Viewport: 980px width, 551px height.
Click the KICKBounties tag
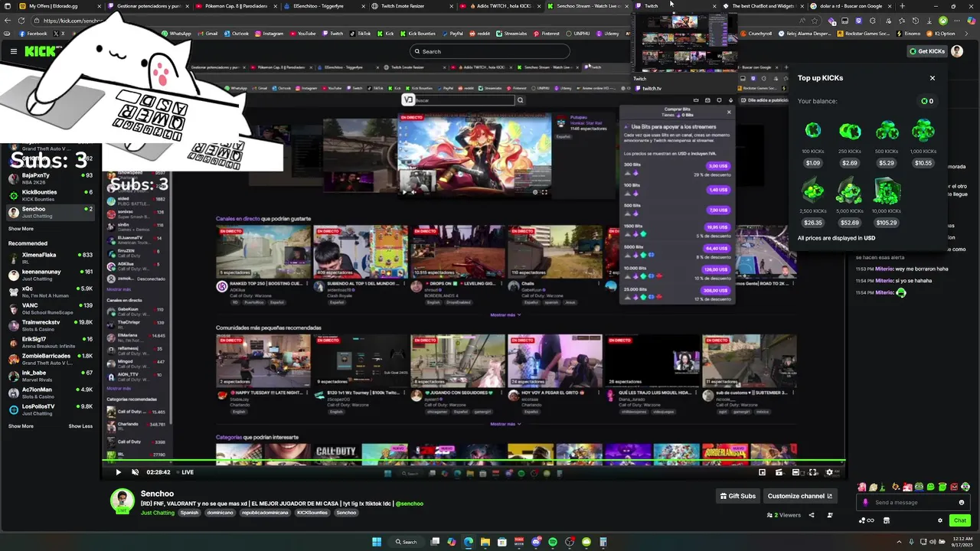click(312, 513)
